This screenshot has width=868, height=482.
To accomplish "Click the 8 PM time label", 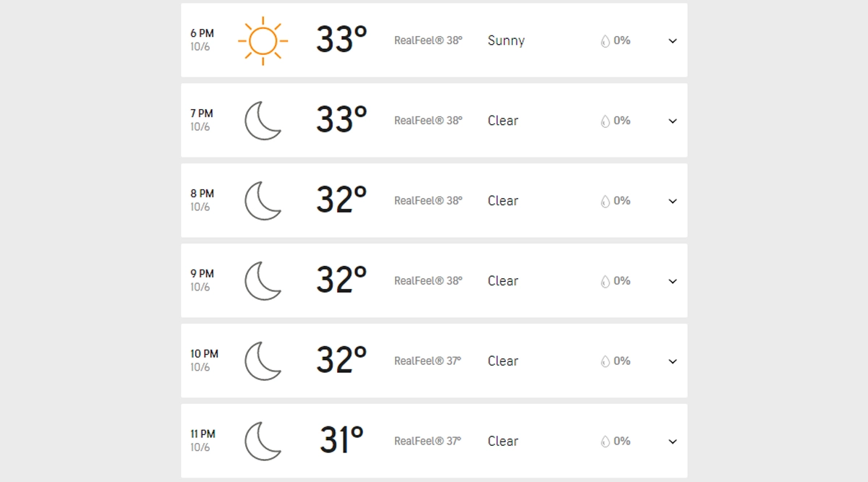I will click(x=202, y=194).
